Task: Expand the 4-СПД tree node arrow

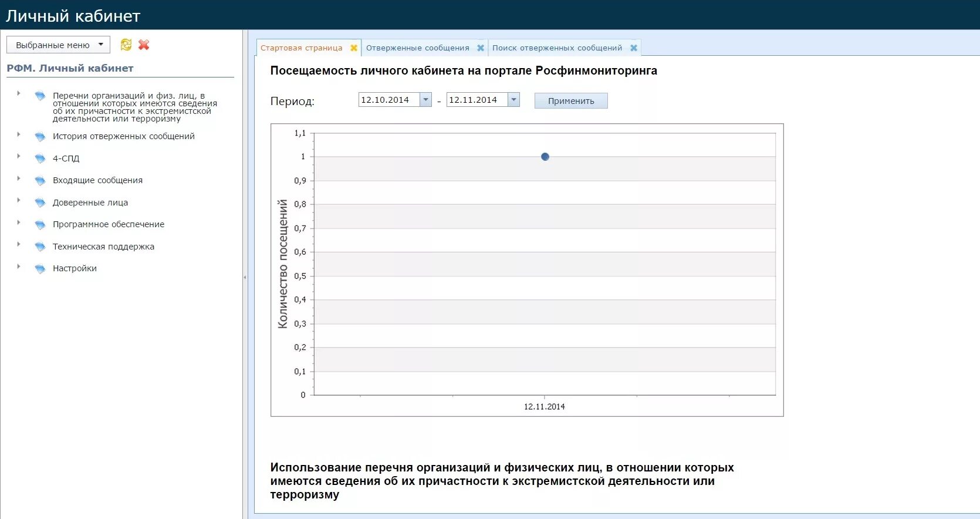Action: tap(19, 156)
